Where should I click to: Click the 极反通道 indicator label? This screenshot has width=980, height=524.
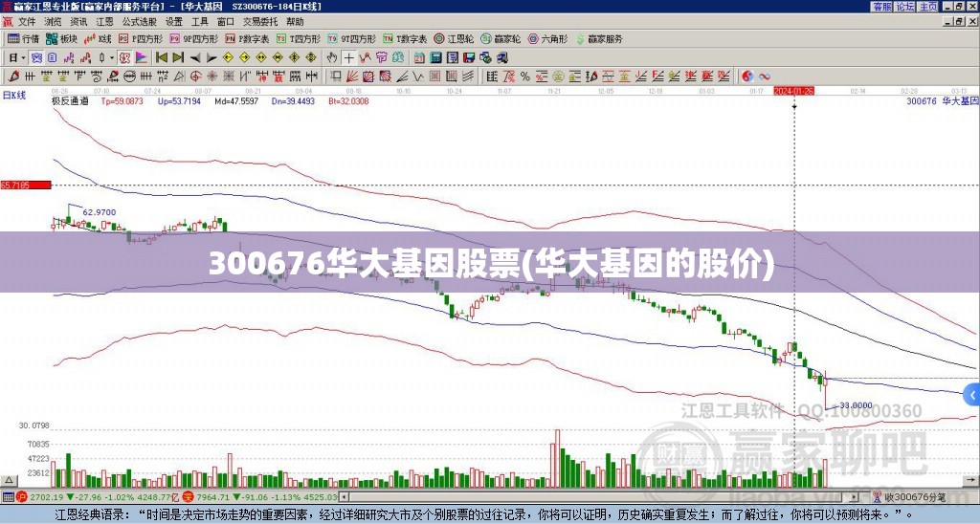point(69,100)
